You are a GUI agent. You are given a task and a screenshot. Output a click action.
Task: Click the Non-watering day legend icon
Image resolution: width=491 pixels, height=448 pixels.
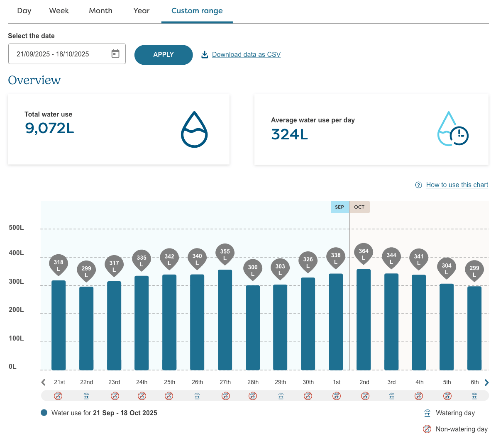(427, 429)
